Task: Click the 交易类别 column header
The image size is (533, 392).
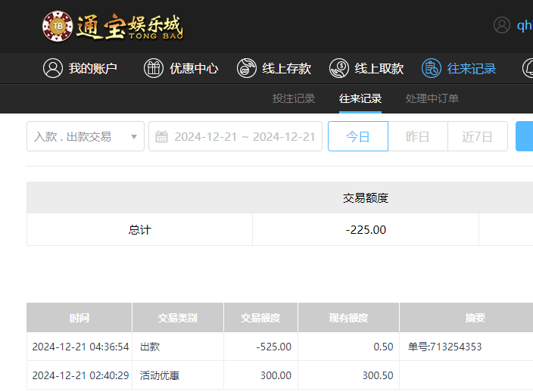Action: point(178,317)
